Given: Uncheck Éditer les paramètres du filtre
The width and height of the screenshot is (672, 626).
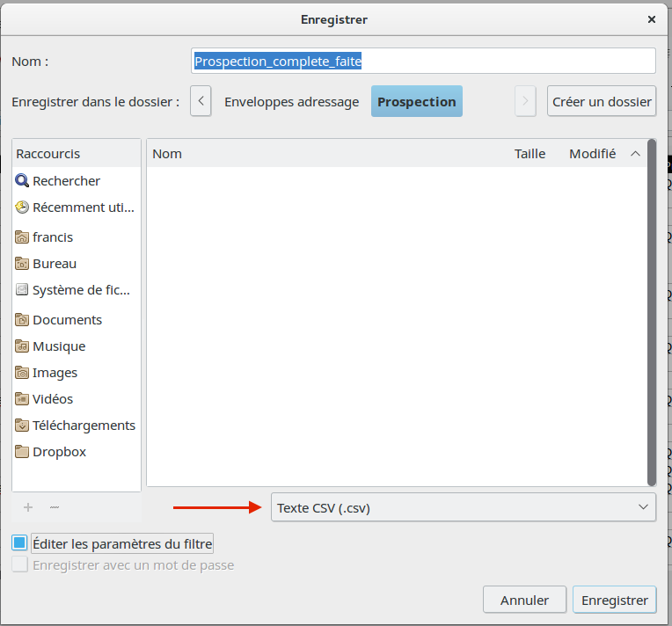Looking at the screenshot, I should click(19, 543).
